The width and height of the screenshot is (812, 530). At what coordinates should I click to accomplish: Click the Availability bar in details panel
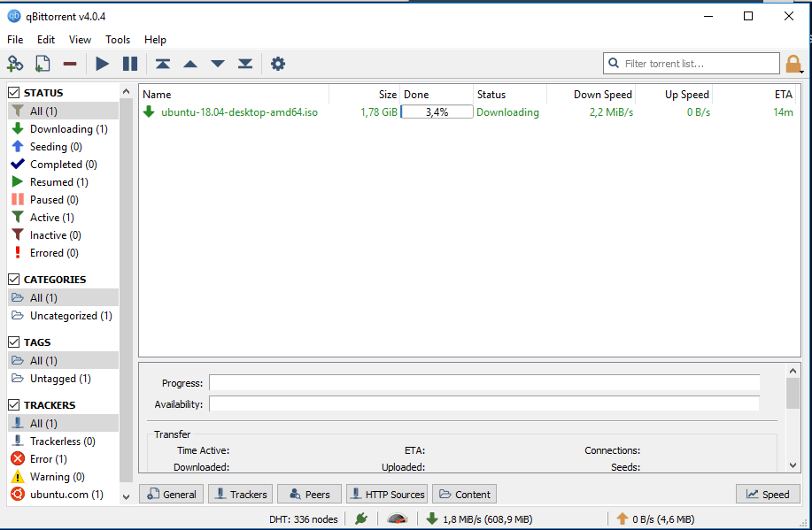(x=484, y=403)
